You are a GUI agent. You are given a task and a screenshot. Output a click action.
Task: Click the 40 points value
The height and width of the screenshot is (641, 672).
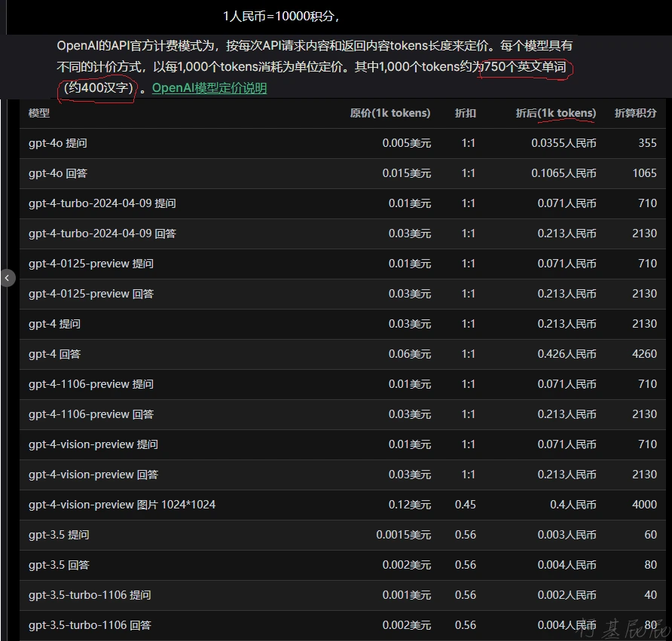[651, 595]
